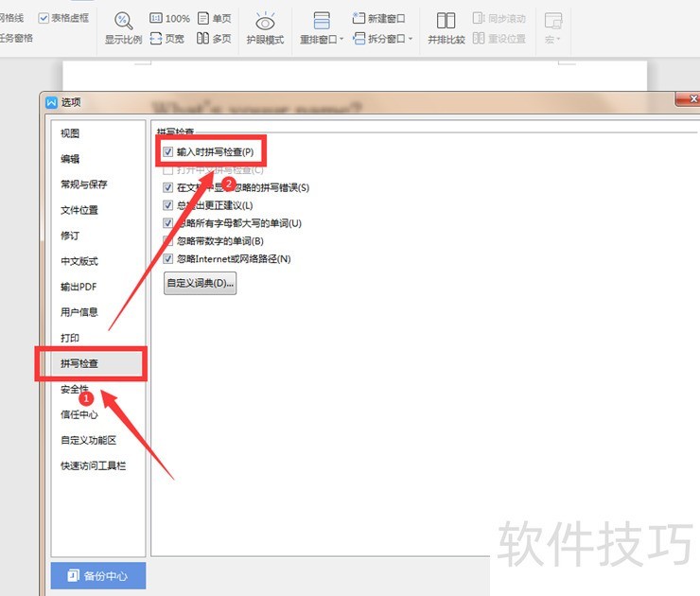Select 视图 in options sidebar
This screenshot has height=596, width=700.
[x=70, y=133]
